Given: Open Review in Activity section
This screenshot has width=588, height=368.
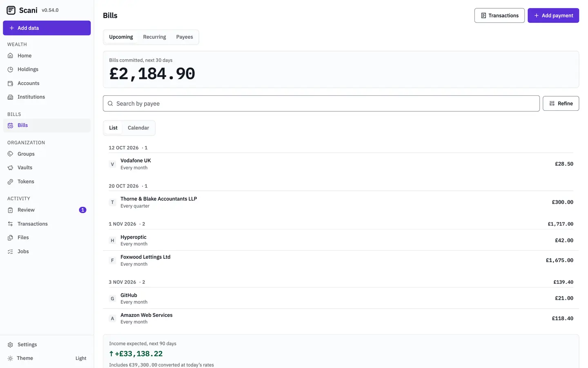Looking at the screenshot, I should click(47, 210).
